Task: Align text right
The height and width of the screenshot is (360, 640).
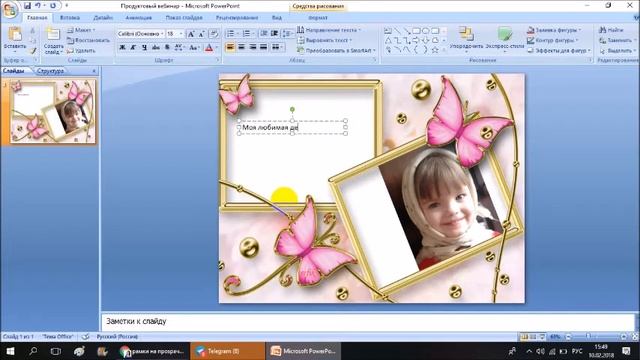Action: click(253, 47)
